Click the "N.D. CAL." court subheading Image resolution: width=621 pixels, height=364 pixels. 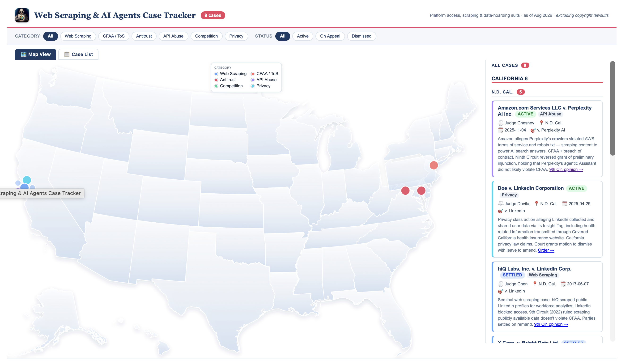(x=502, y=92)
